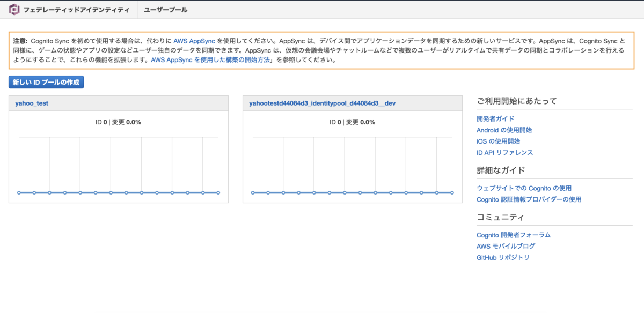644x313 pixels.
Task: Open the フェデレーティッドアイデンティティ tab
Action: coord(76,10)
